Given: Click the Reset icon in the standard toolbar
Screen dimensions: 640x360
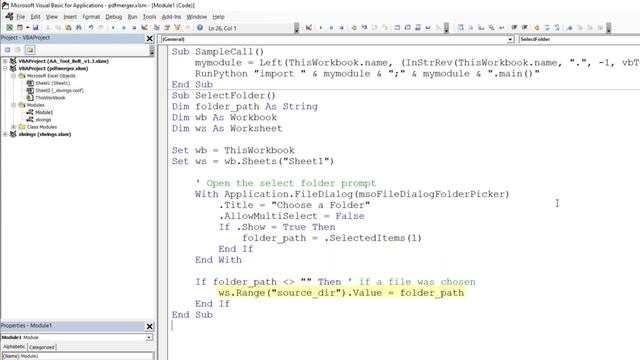Looking at the screenshot, I should (x=134, y=28).
